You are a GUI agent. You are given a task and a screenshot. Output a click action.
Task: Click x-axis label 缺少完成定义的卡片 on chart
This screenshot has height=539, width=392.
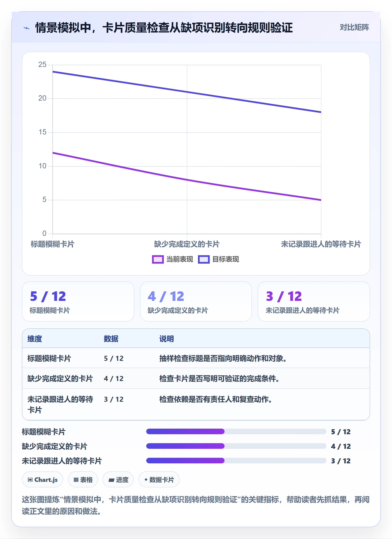pos(187,244)
